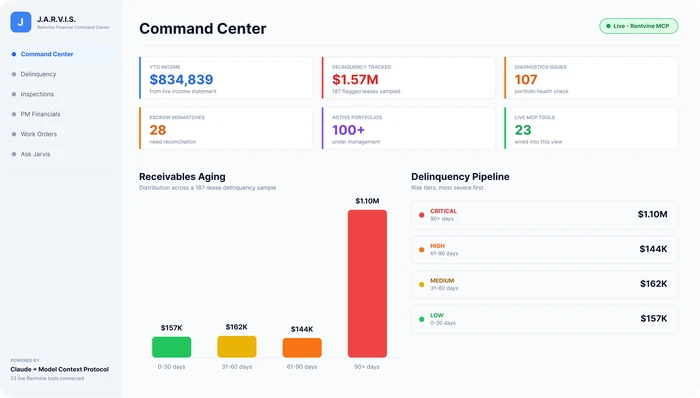Click the yellow Medium tier dot
The image size is (700, 398).
(x=421, y=285)
